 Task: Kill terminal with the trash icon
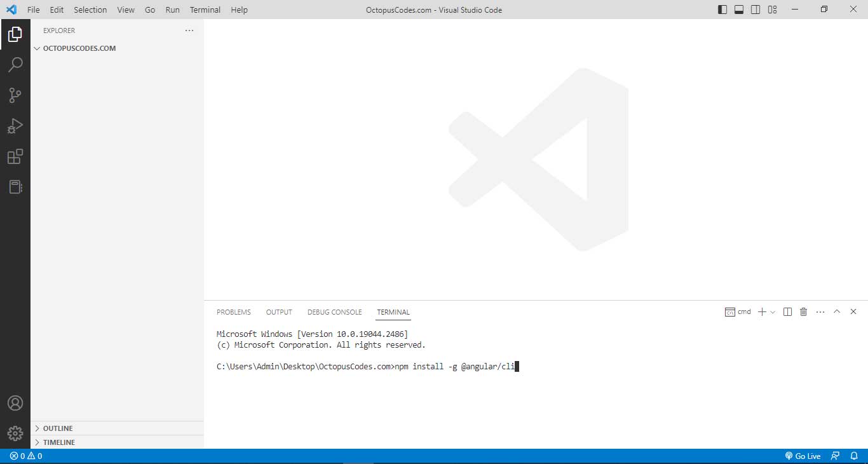[803, 312]
